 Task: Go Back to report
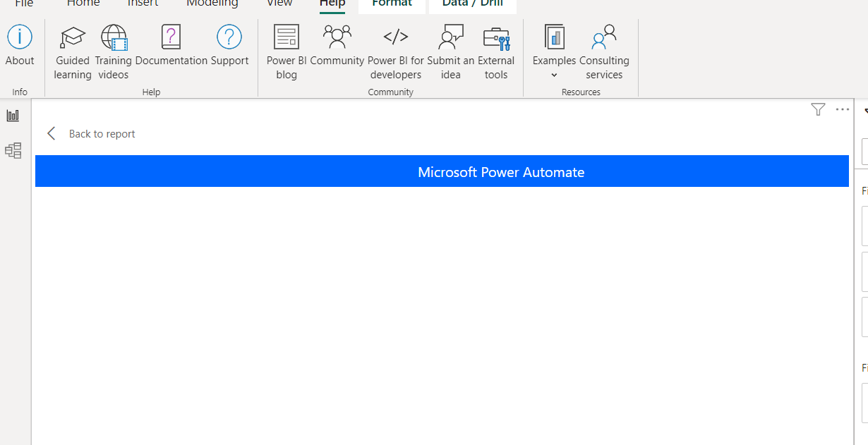pos(90,134)
